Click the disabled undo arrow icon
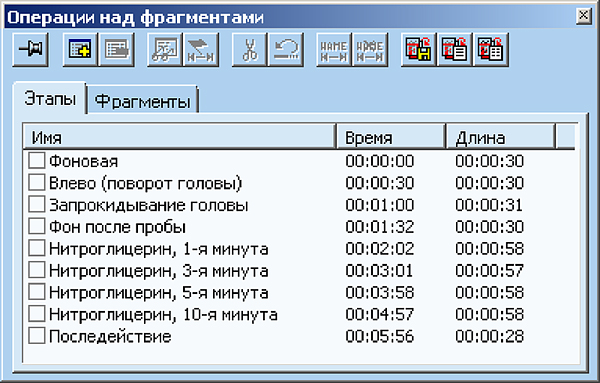This screenshot has height=383, width=600. (x=286, y=50)
